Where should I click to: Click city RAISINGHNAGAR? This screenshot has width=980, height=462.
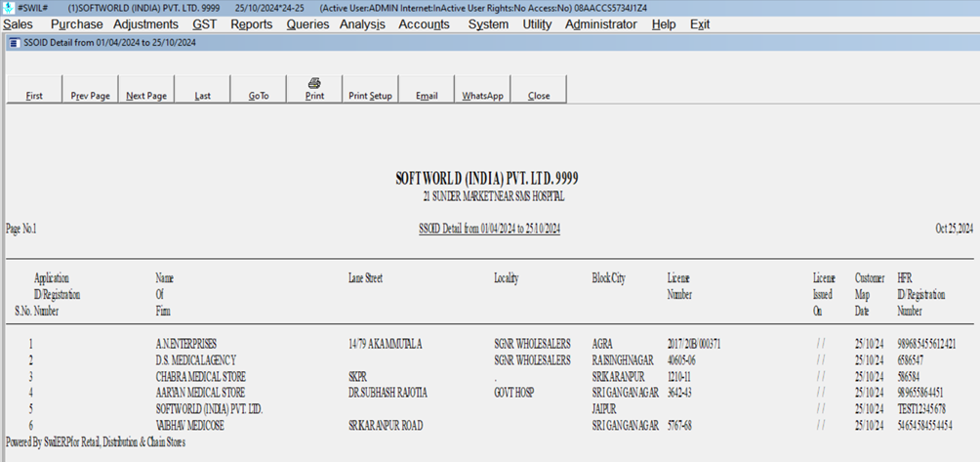pyautogui.click(x=623, y=360)
